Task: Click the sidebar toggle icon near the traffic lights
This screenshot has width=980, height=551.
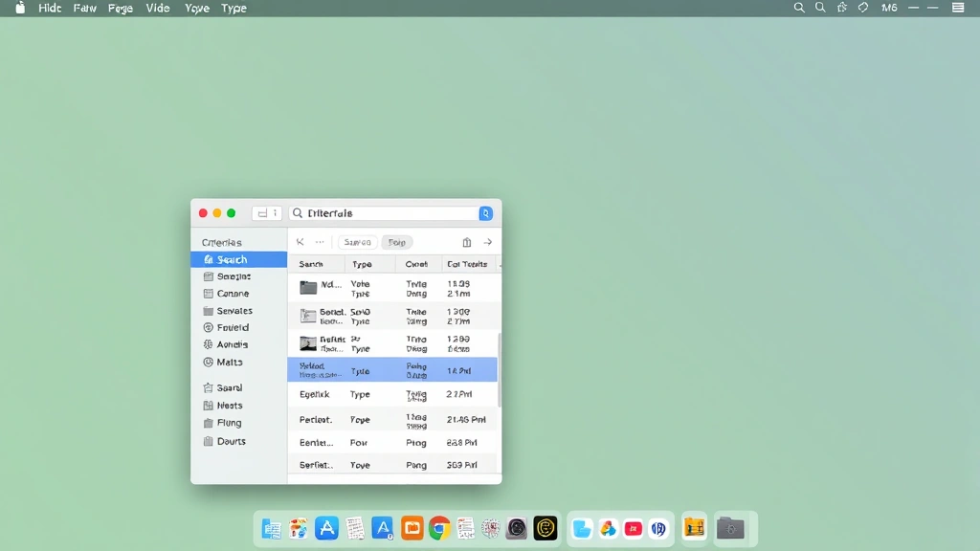Action: coord(260,212)
